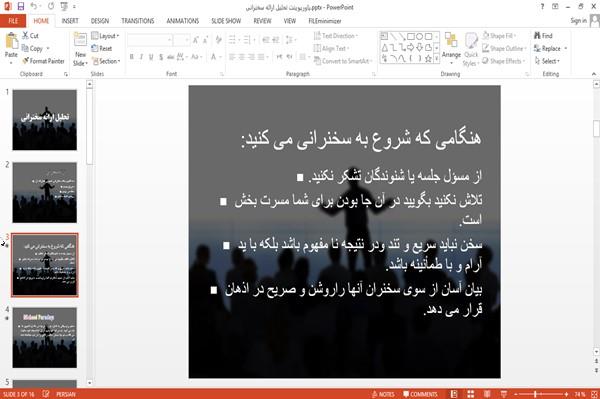Screen dimensions: 600x399
Task: Open Comments pane from status bar
Action: [x=420, y=394]
